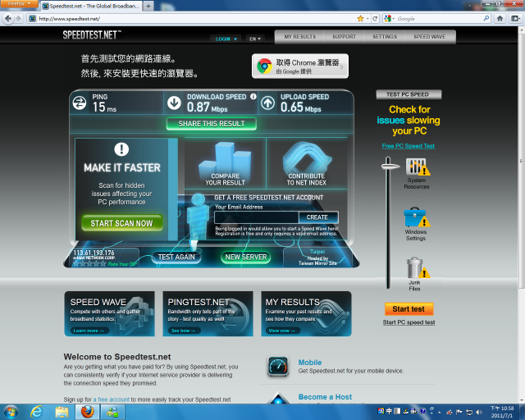Image resolution: width=525 pixels, height=420 pixels.
Task: Open the bookmarks toolbar menu icon
Action: pos(514,18)
